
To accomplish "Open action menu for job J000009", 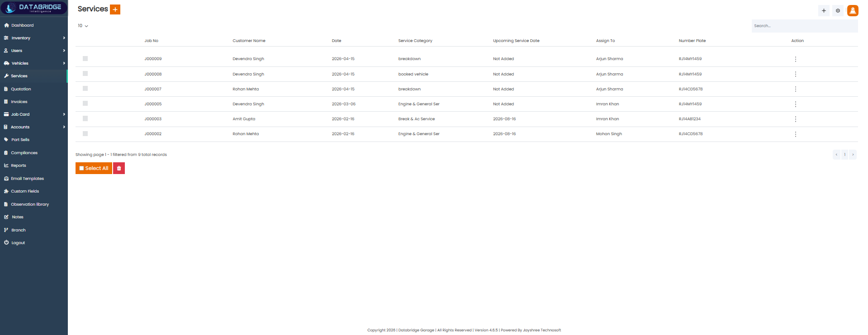I will tap(795, 59).
